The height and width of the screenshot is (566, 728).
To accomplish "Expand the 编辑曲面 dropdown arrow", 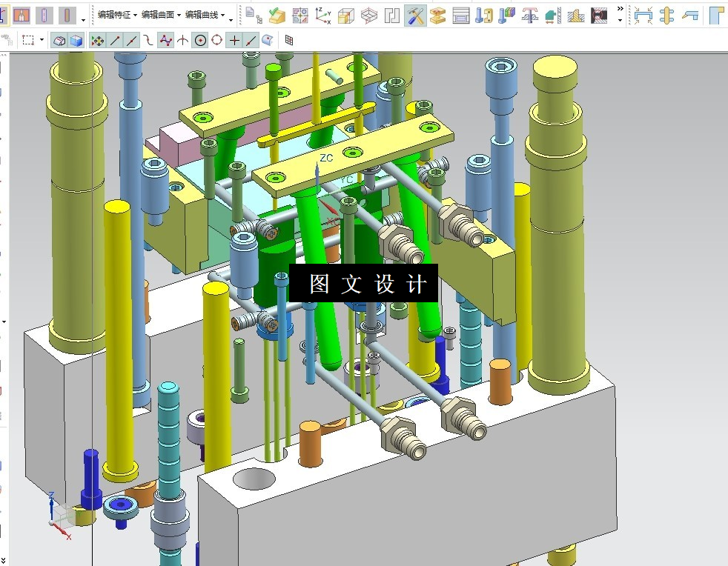I will pos(179,16).
